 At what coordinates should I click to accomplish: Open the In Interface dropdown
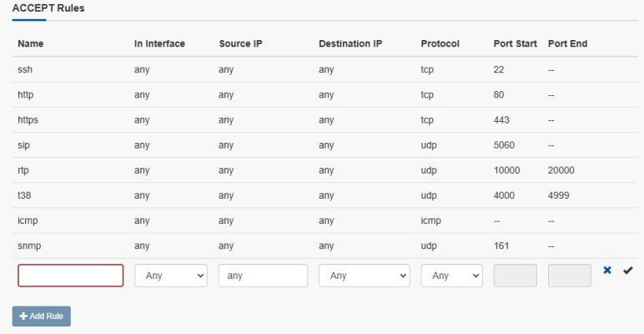pyautogui.click(x=171, y=276)
